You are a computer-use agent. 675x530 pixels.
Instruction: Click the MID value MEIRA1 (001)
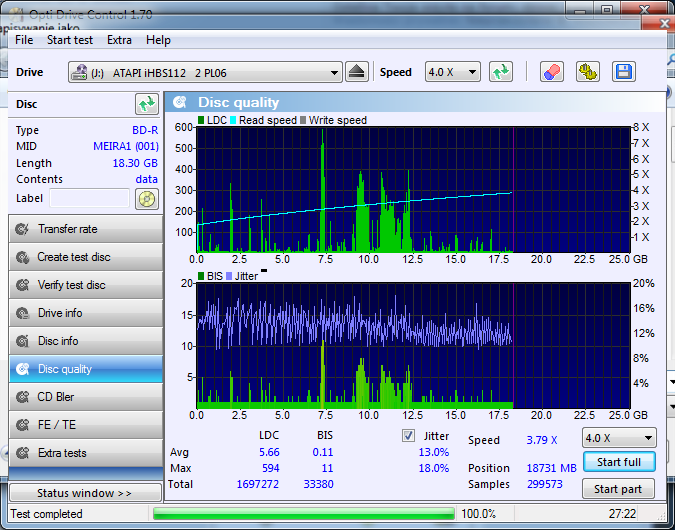126,146
